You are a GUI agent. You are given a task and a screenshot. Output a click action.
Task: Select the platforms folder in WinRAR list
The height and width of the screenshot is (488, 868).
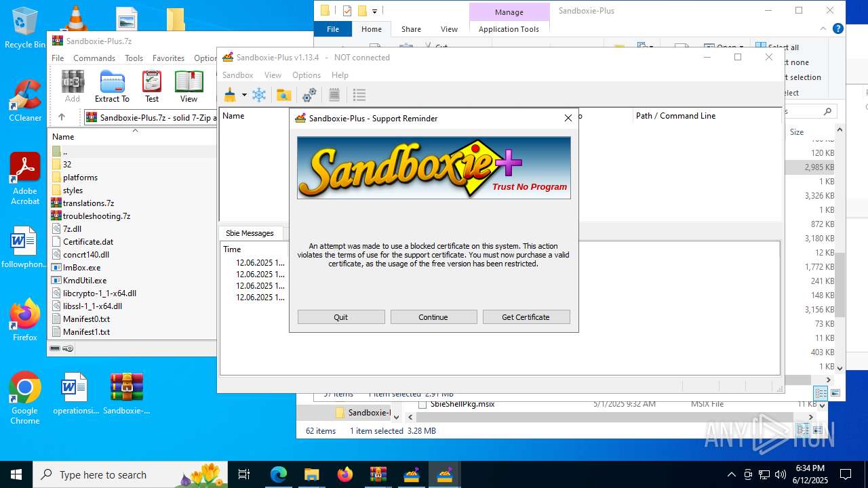80,178
